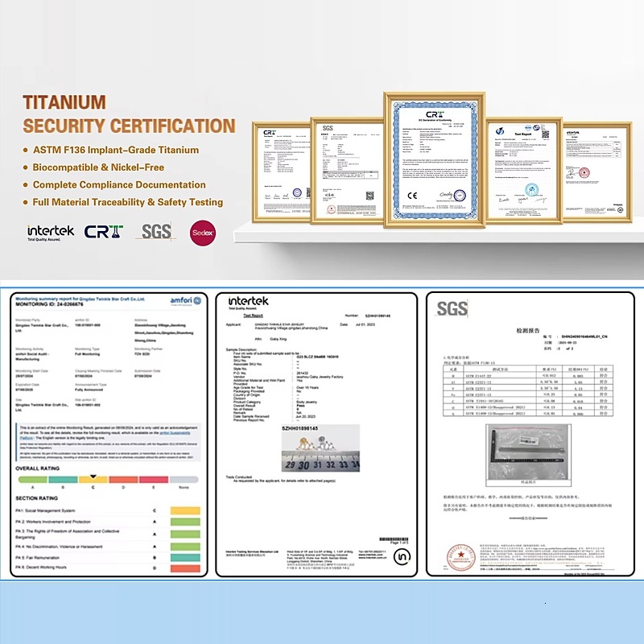Open the center framed CRT Declaration of Conformity

[x=434, y=159]
